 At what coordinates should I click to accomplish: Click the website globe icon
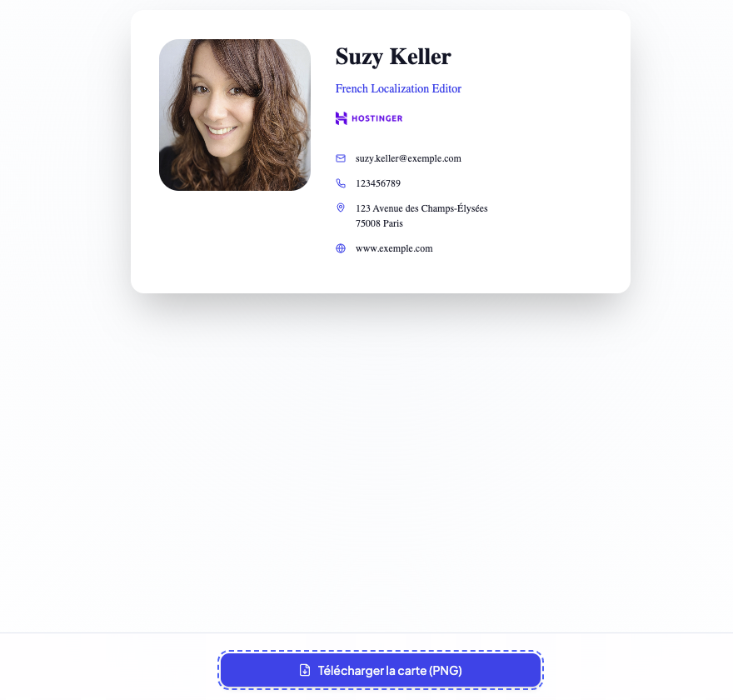click(341, 248)
